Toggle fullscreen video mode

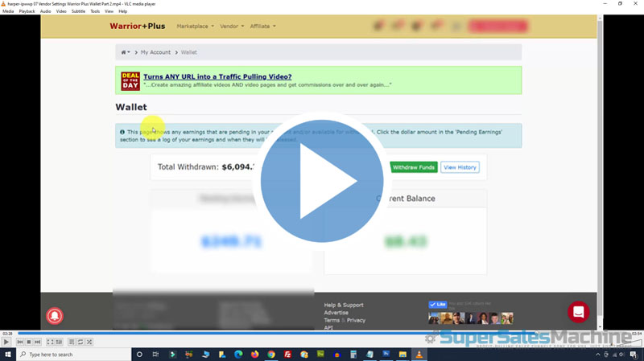point(50,342)
